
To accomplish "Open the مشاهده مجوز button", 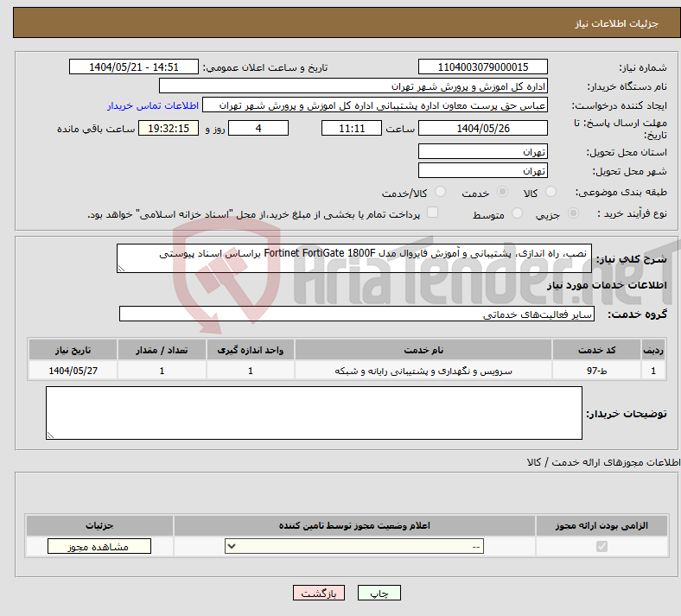I will 99,546.
